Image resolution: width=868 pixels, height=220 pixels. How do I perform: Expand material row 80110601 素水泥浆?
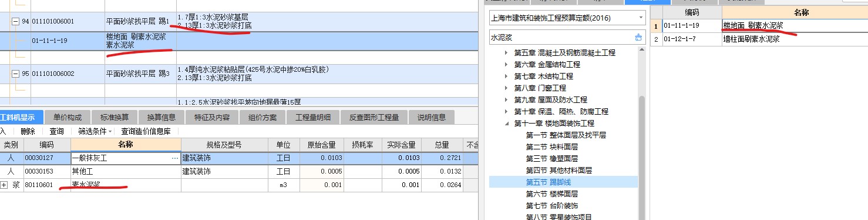tap(4, 185)
